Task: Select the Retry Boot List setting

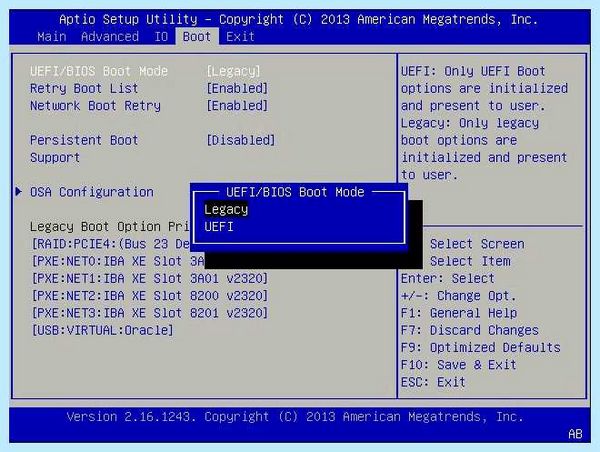Action: click(84, 88)
